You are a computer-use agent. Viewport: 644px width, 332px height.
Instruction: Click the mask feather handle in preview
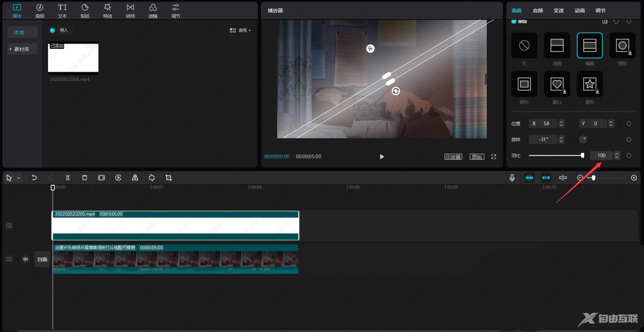370,49
